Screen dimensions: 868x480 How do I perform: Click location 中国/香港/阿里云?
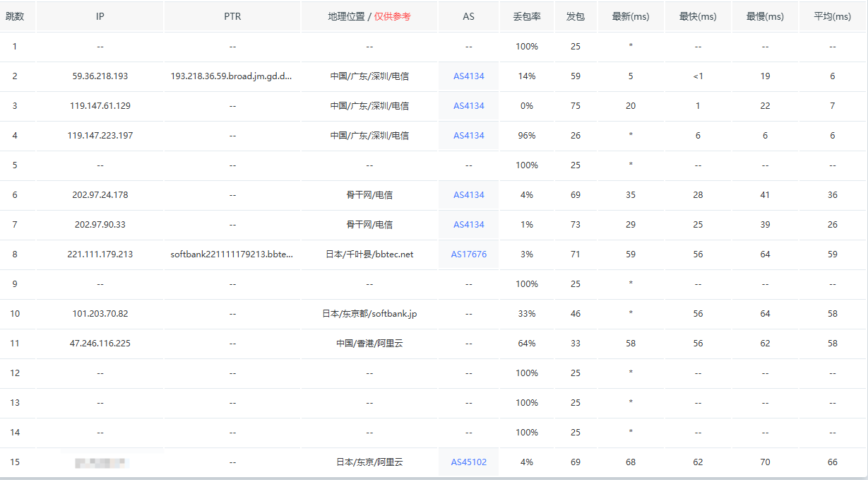[369, 344]
